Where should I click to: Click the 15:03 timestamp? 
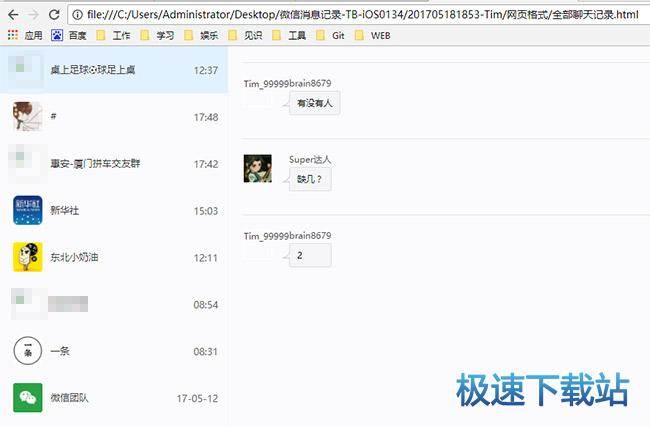tap(206, 211)
